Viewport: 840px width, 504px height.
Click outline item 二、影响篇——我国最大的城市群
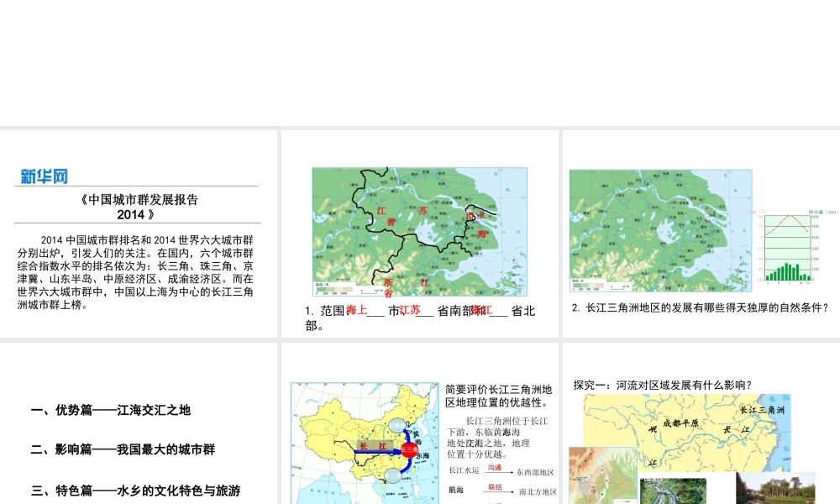pyautogui.click(x=123, y=449)
